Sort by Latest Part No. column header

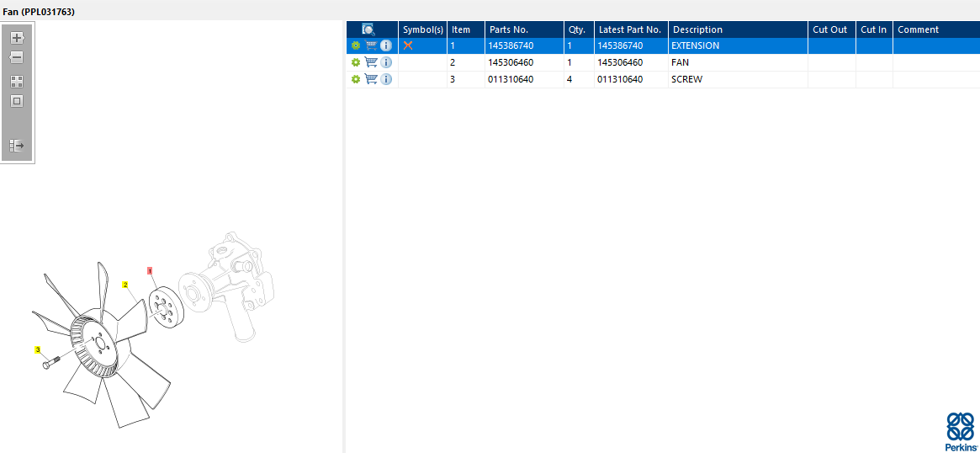[631, 29]
